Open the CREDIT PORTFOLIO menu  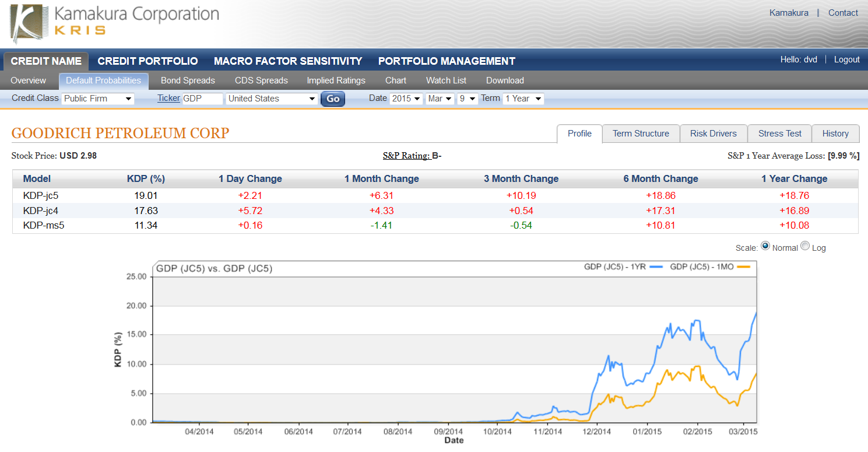tap(147, 61)
